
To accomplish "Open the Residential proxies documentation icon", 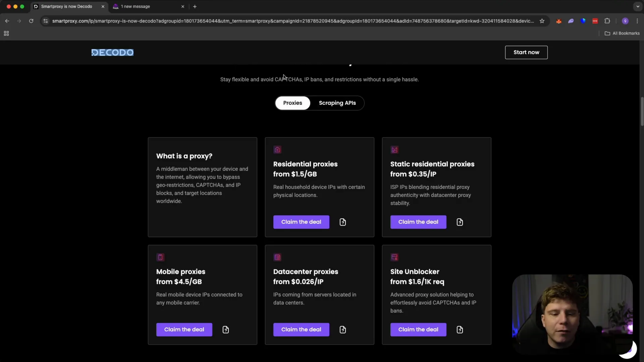I will point(342,222).
